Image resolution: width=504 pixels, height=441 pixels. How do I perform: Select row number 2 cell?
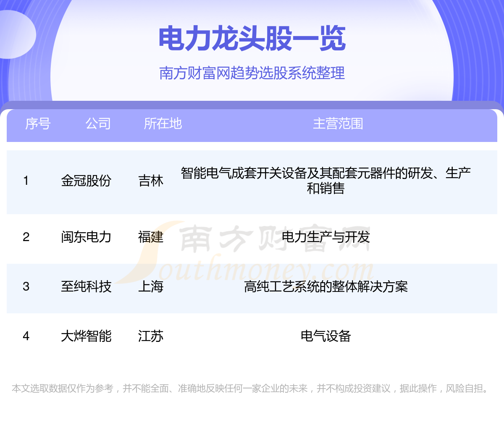26,237
